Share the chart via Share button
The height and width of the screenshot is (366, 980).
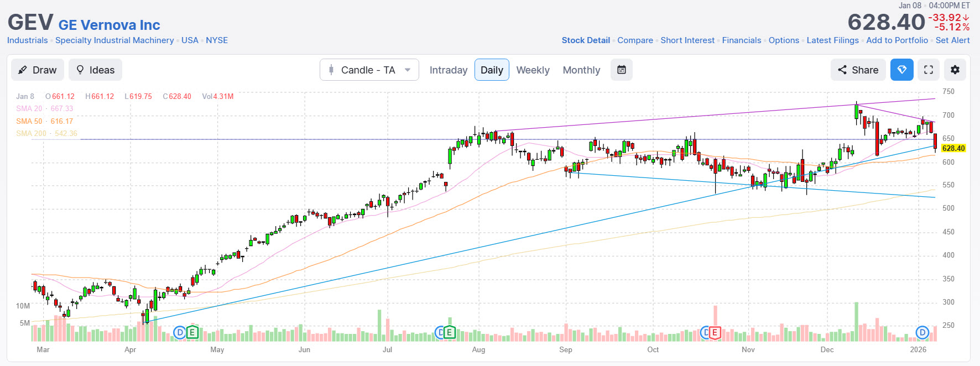point(858,70)
